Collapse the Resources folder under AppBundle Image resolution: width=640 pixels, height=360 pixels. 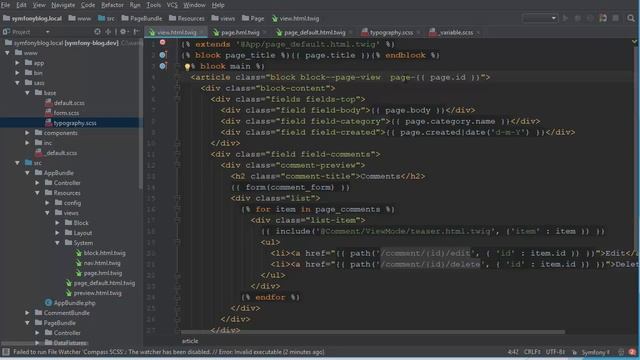coord(38,193)
